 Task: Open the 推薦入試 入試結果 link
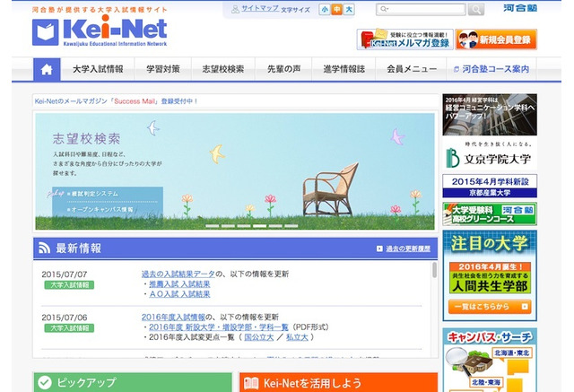pyautogui.click(x=179, y=284)
